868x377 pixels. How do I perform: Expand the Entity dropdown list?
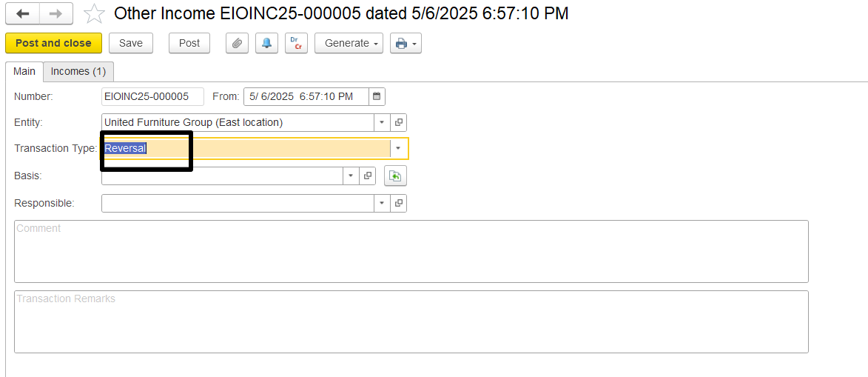pos(383,122)
